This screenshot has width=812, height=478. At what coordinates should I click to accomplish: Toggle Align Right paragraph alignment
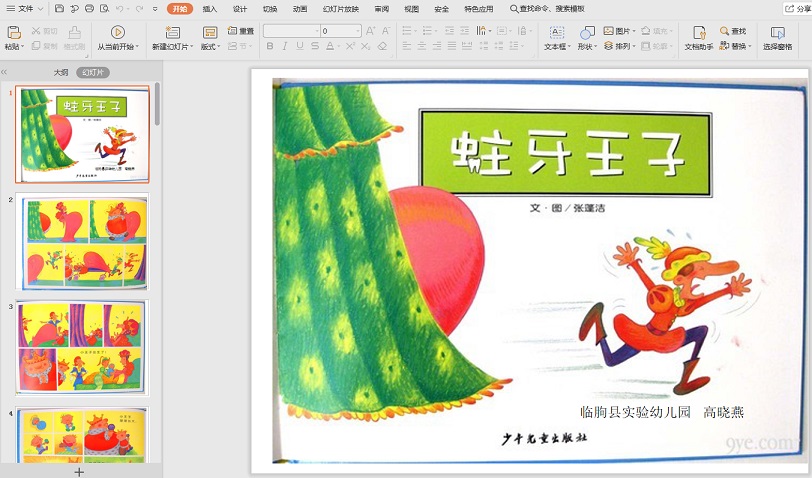(437, 46)
